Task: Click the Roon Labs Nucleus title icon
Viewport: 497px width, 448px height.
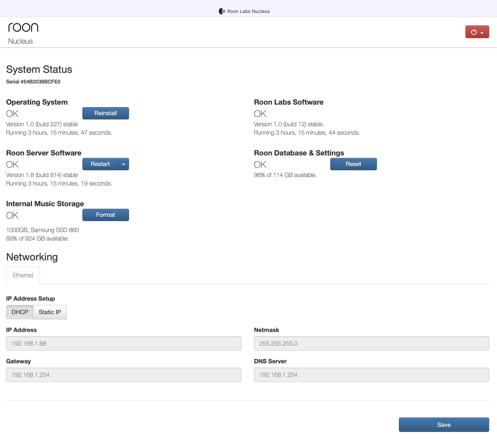Action: pyautogui.click(x=222, y=11)
